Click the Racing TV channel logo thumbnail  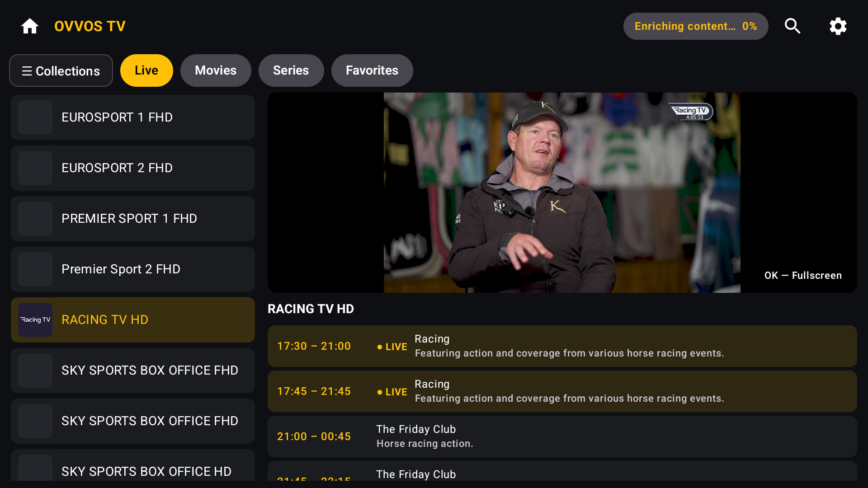[x=35, y=320]
